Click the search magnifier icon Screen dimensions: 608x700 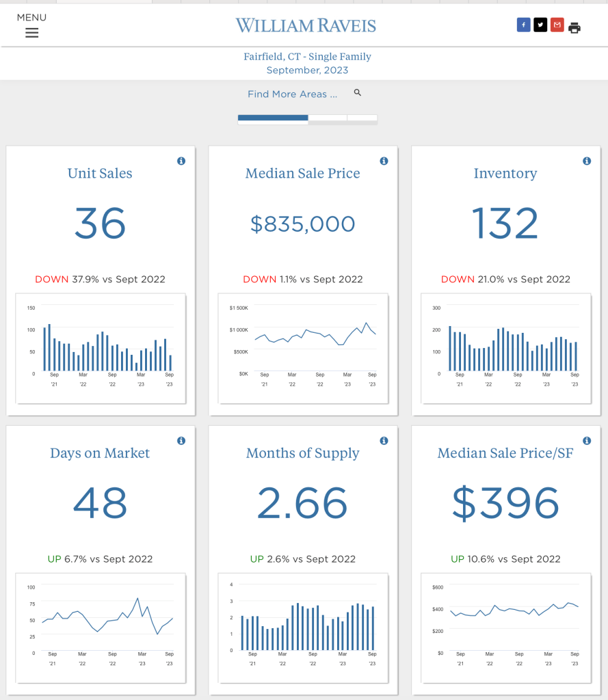click(357, 93)
